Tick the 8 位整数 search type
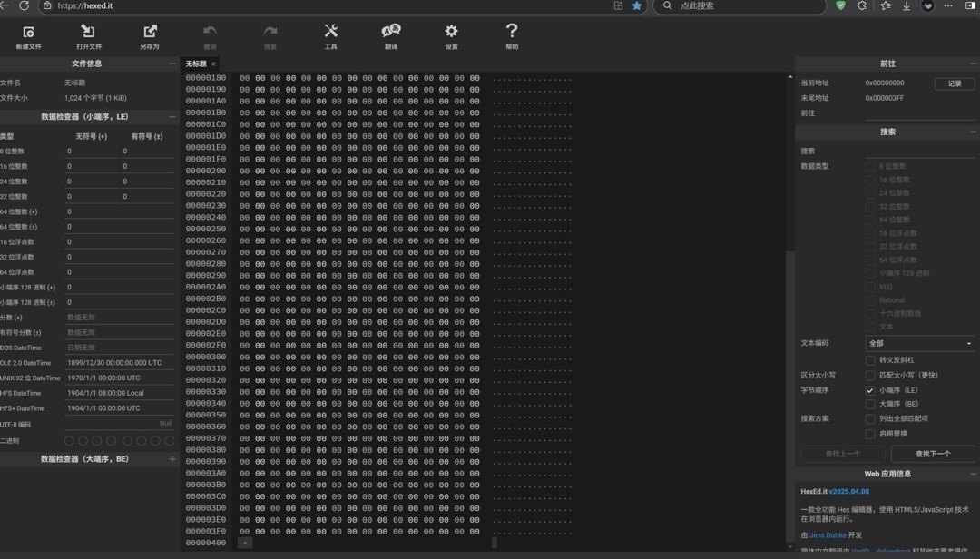The width and height of the screenshot is (980, 559). (x=870, y=166)
